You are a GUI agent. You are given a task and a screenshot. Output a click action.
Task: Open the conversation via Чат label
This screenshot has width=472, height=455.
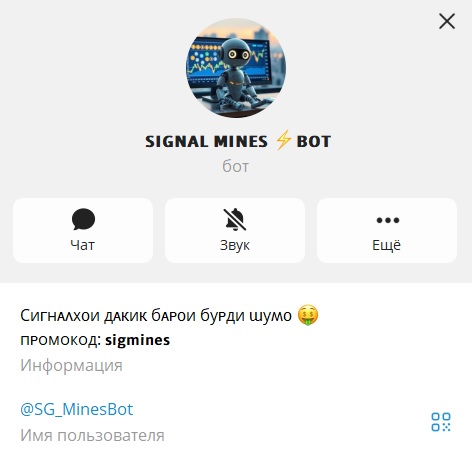coord(83,245)
